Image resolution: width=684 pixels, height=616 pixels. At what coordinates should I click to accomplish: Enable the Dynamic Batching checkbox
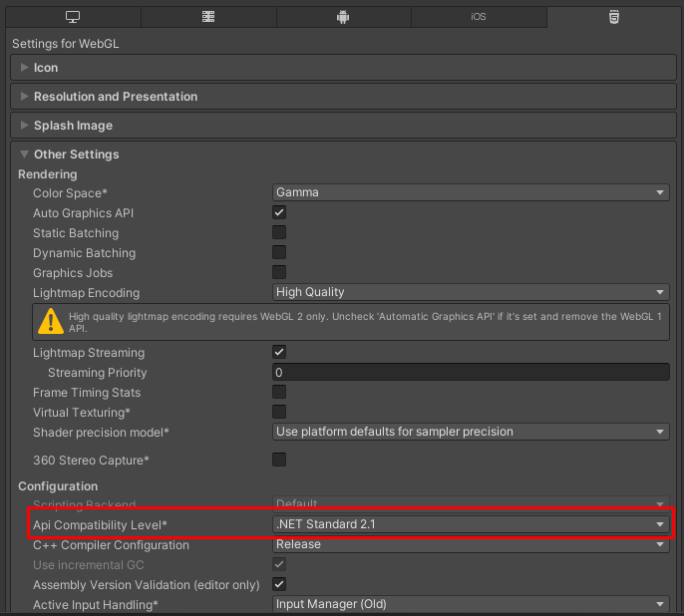click(279, 253)
